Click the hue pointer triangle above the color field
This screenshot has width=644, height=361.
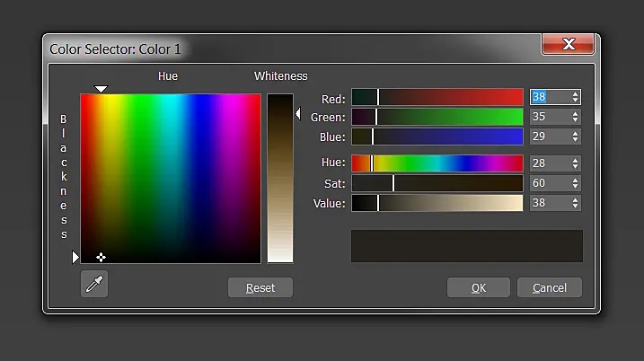coord(101,89)
